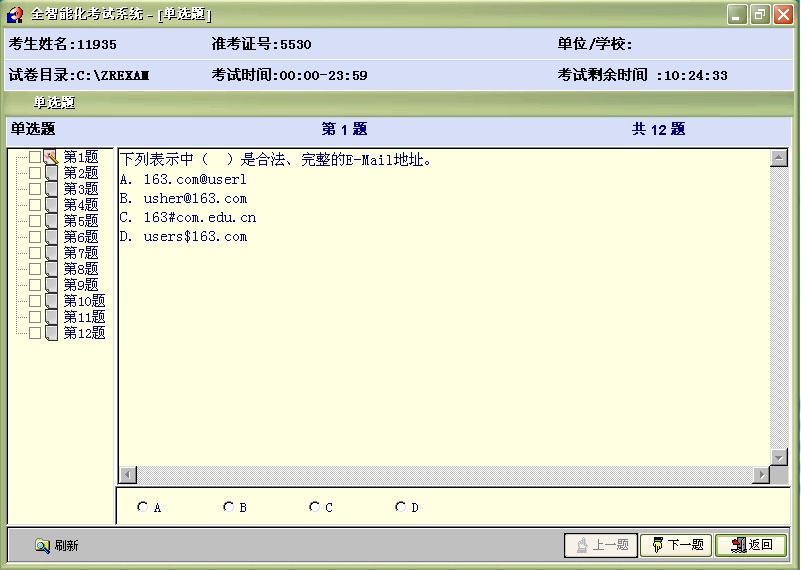Open question 第11题 in the tree
Screen dimensions: 801x570
(x=84, y=317)
